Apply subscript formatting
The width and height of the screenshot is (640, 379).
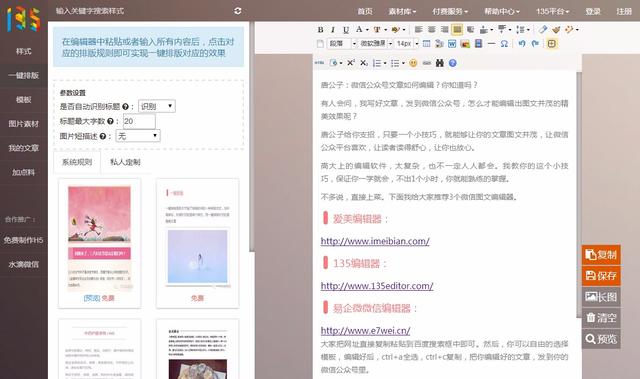click(364, 63)
